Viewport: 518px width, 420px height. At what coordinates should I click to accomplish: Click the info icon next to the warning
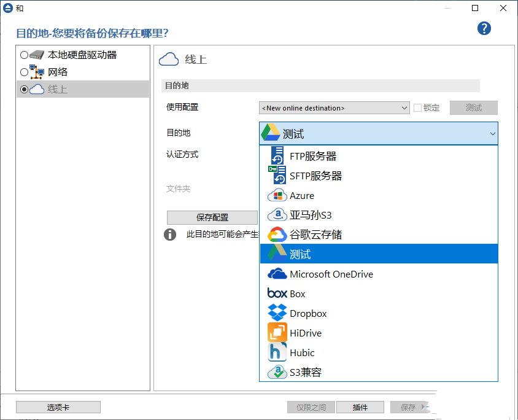pos(170,235)
